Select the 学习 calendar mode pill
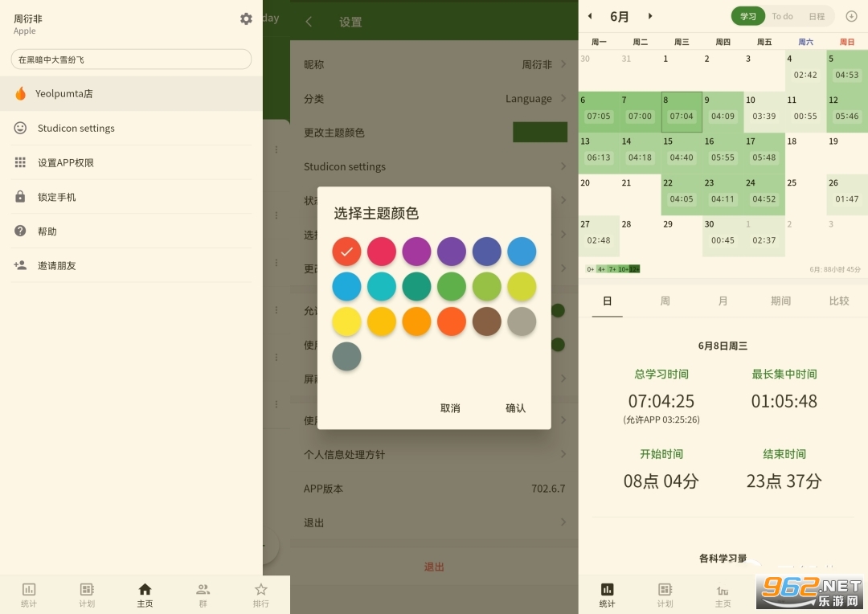The image size is (868, 614). pyautogui.click(x=748, y=16)
